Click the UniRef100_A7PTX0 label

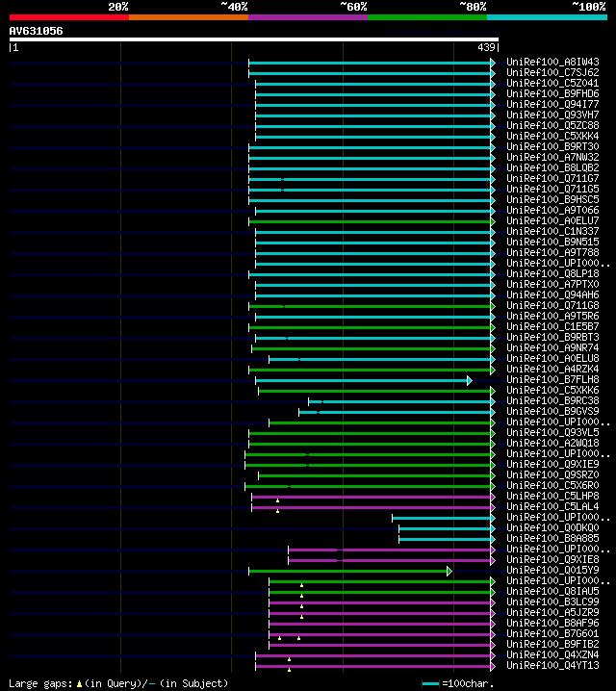pyautogui.click(x=552, y=284)
